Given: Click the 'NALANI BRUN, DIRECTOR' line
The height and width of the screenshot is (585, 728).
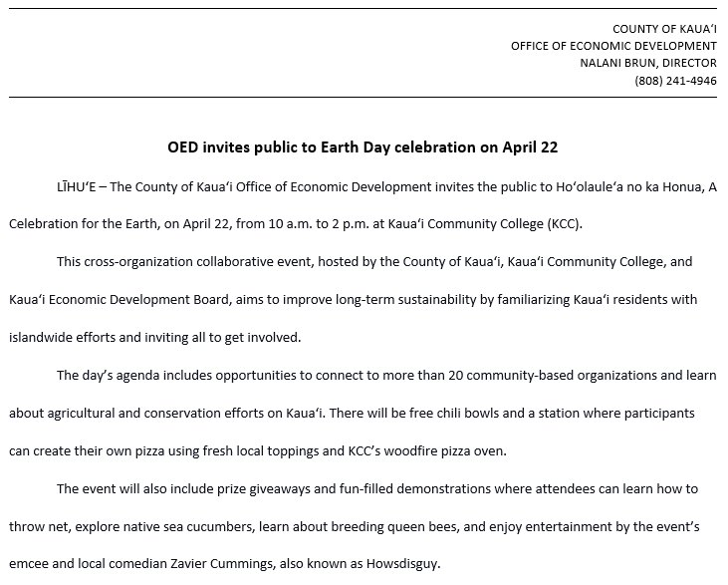Looking at the screenshot, I should (648, 63).
